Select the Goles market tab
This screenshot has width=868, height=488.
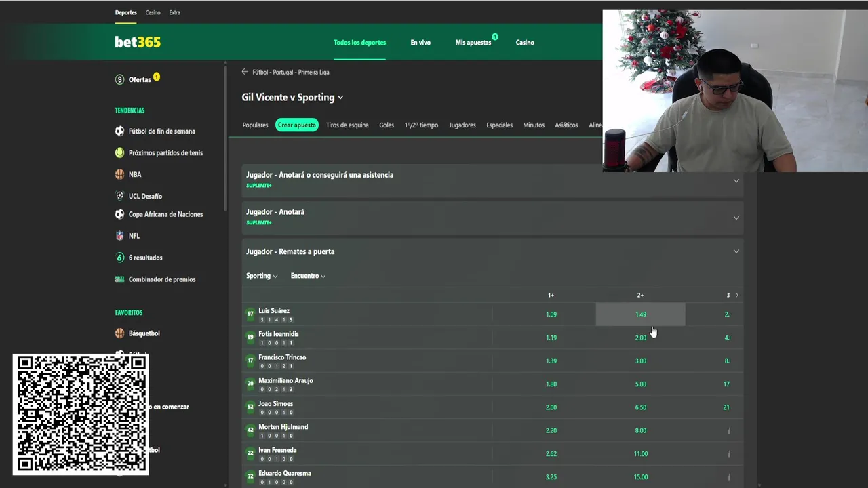(387, 125)
